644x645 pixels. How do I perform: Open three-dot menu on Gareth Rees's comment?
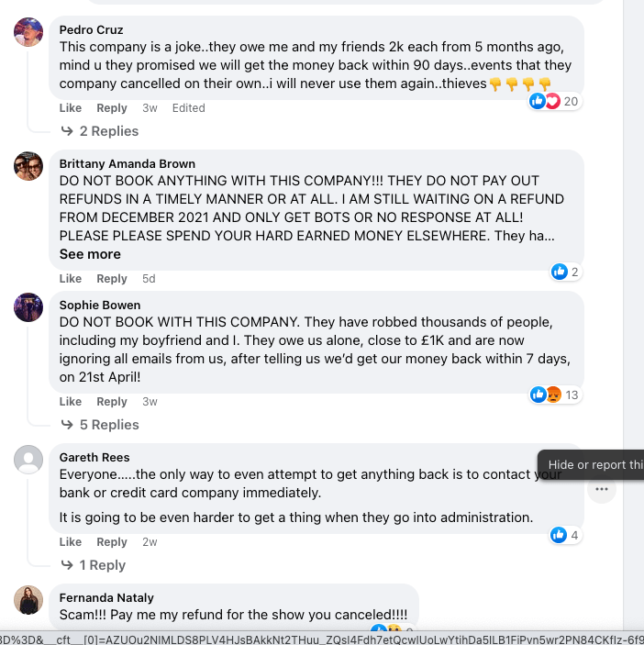coord(601,490)
